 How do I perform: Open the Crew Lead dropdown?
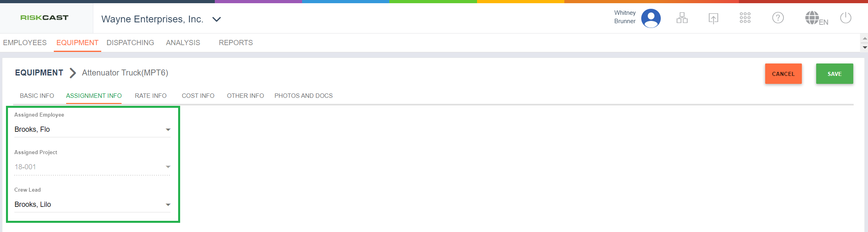tap(168, 204)
